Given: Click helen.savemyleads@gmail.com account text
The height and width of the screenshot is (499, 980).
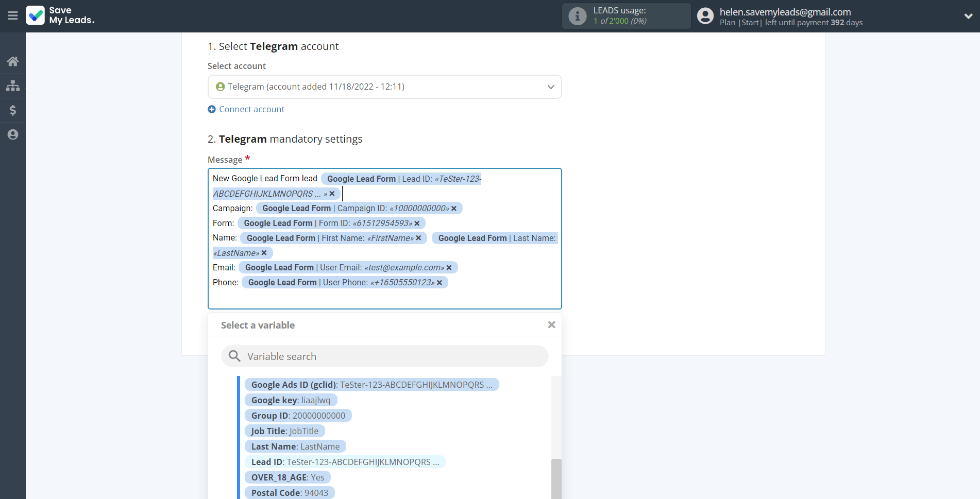Looking at the screenshot, I should 785,12.
